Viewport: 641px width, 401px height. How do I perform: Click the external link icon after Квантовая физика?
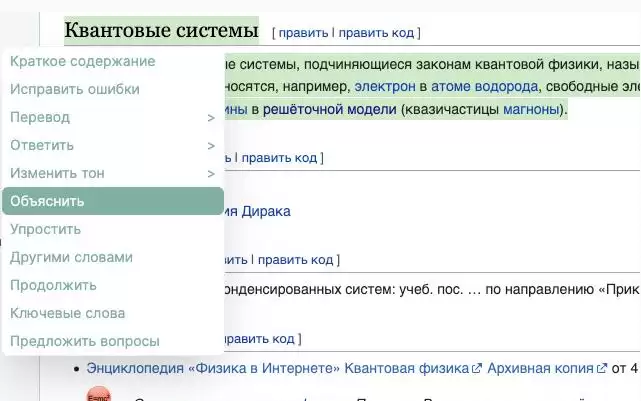click(x=477, y=369)
